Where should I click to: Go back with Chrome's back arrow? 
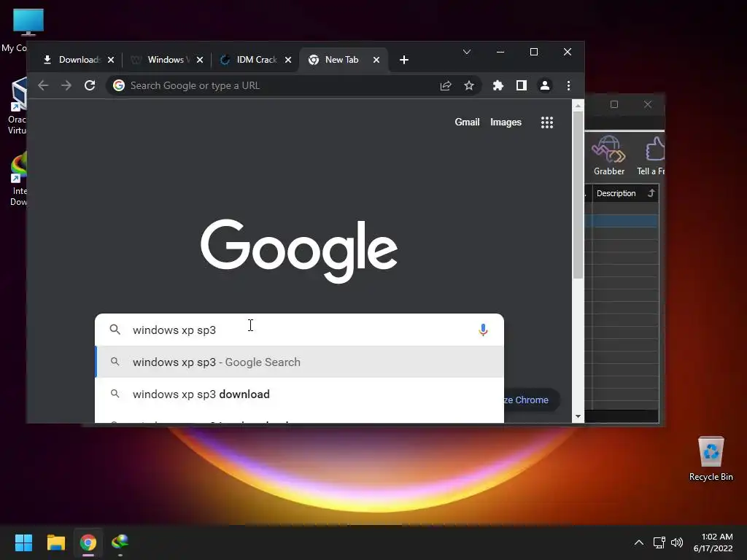coord(43,86)
